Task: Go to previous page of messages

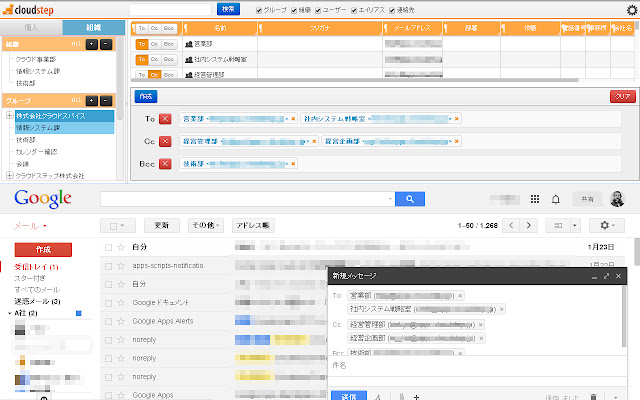Action: [x=511, y=225]
